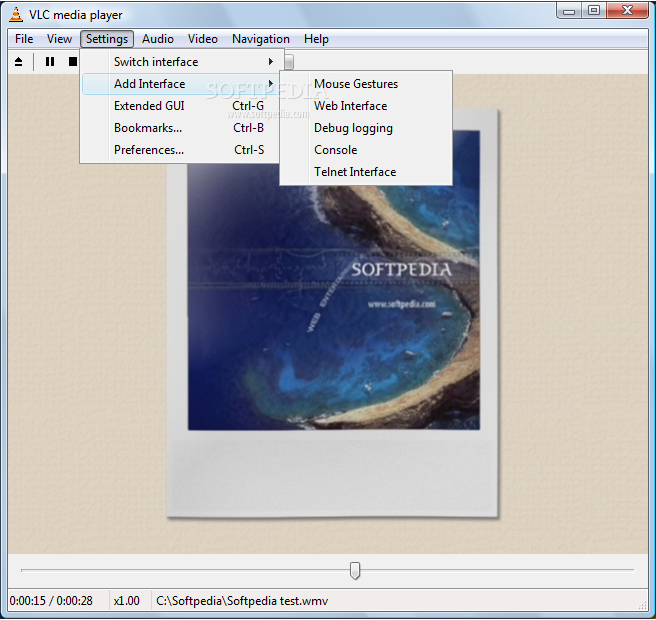Enable the Debug logging interface
This screenshot has height=620, width=656.
click(366, 128)
